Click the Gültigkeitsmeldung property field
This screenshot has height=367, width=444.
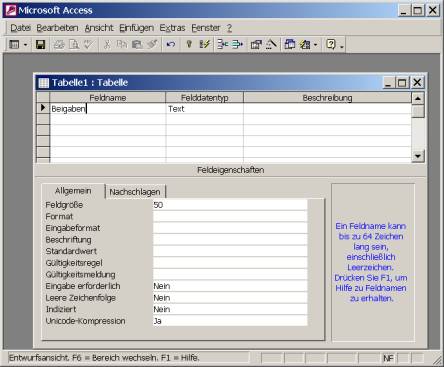point(230,274)
